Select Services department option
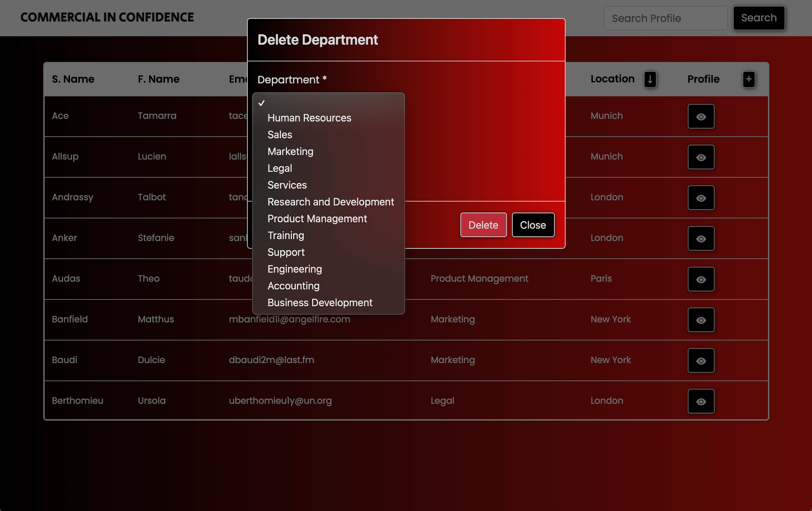Screen dimensions: 812x511 (x=329, y=185)
